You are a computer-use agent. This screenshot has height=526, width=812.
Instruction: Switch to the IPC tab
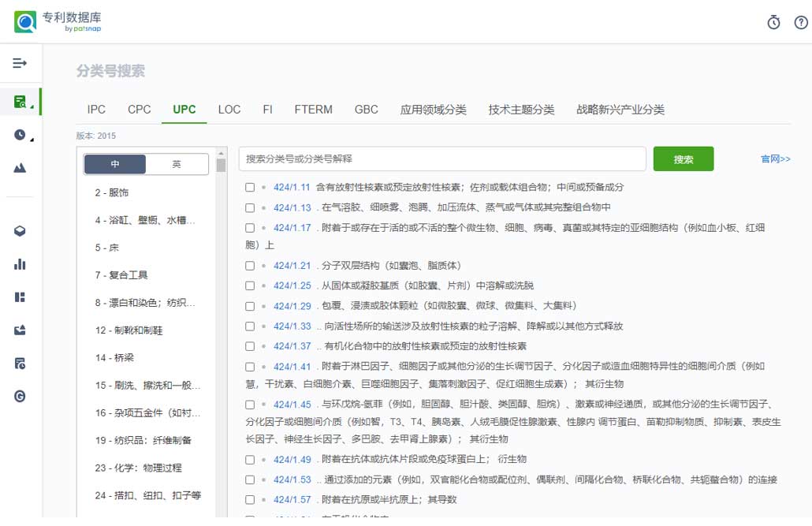point(96,110)
